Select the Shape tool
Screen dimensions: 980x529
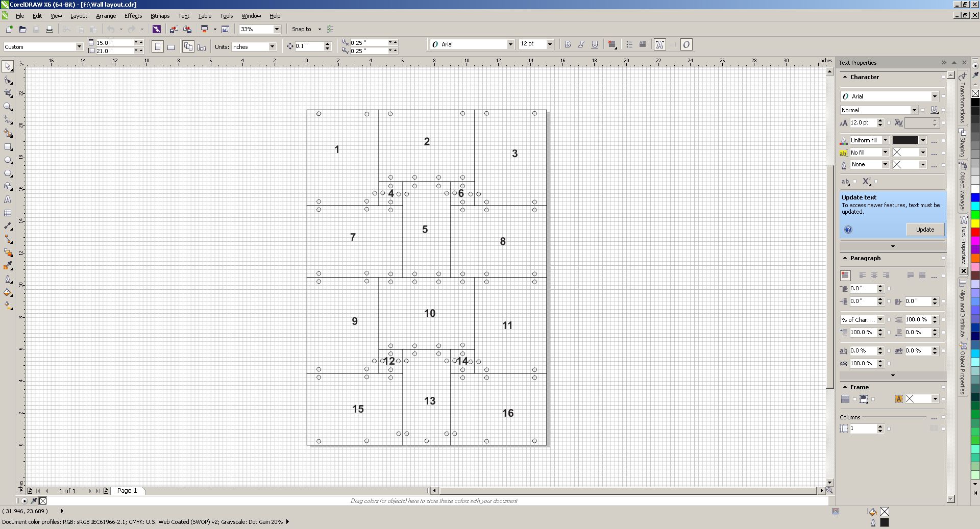[x=8, y=80]
